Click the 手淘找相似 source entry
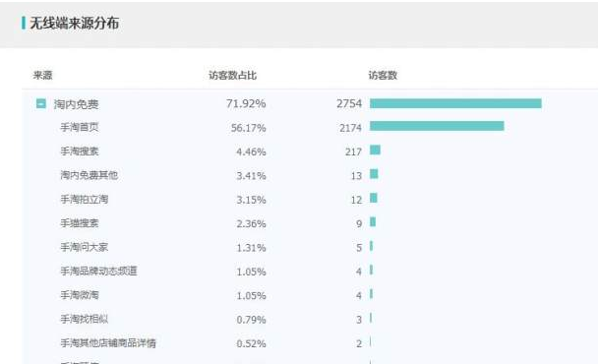This screenshot has height=364, width=598. 85,319
